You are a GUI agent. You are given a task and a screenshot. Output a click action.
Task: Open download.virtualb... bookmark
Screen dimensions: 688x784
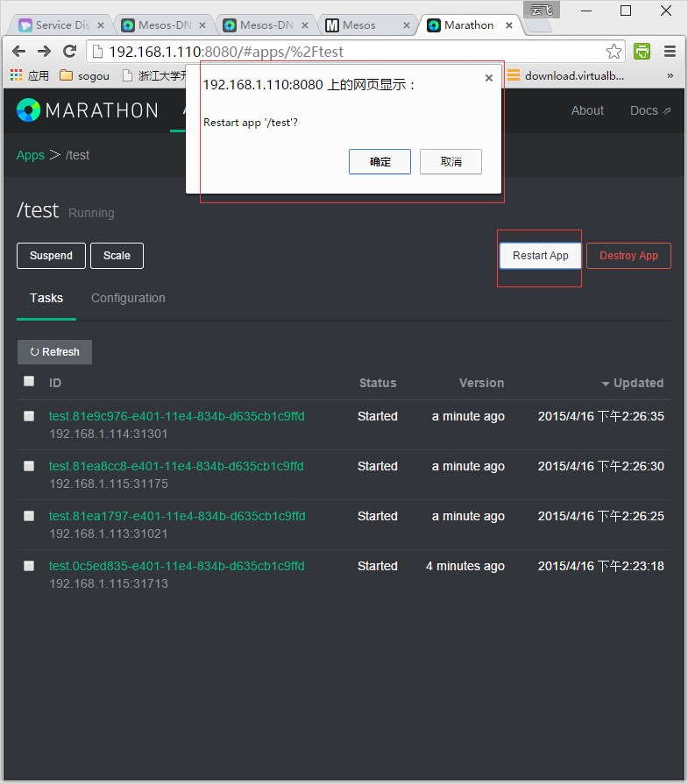click(565, 75)
